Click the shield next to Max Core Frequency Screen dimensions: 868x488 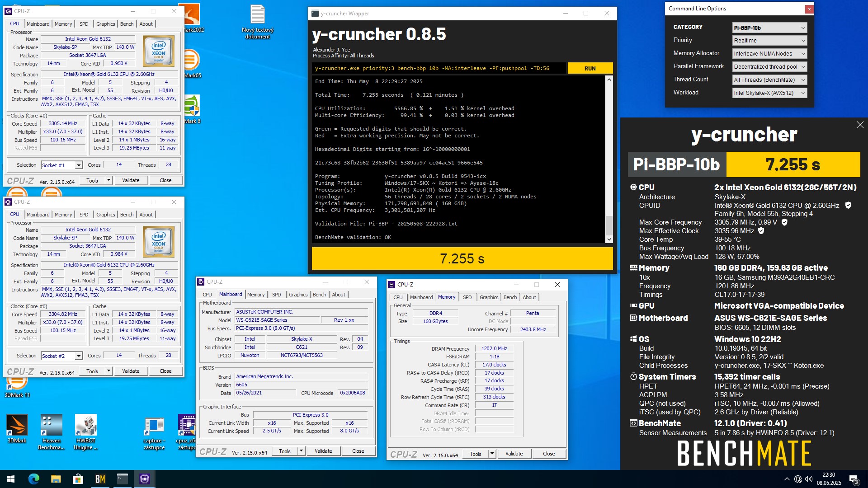pyautogui.click(x=784, y=222)
